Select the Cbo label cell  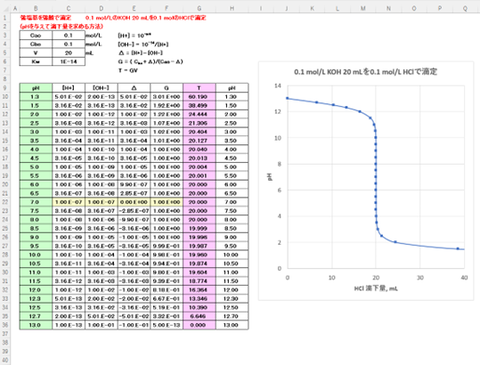[36, 44]
